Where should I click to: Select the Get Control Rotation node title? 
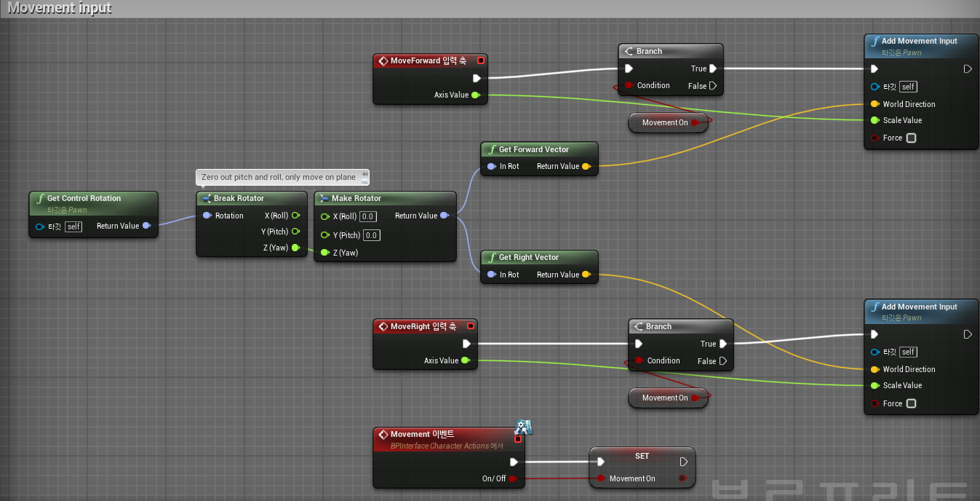(x=84, y=198)
